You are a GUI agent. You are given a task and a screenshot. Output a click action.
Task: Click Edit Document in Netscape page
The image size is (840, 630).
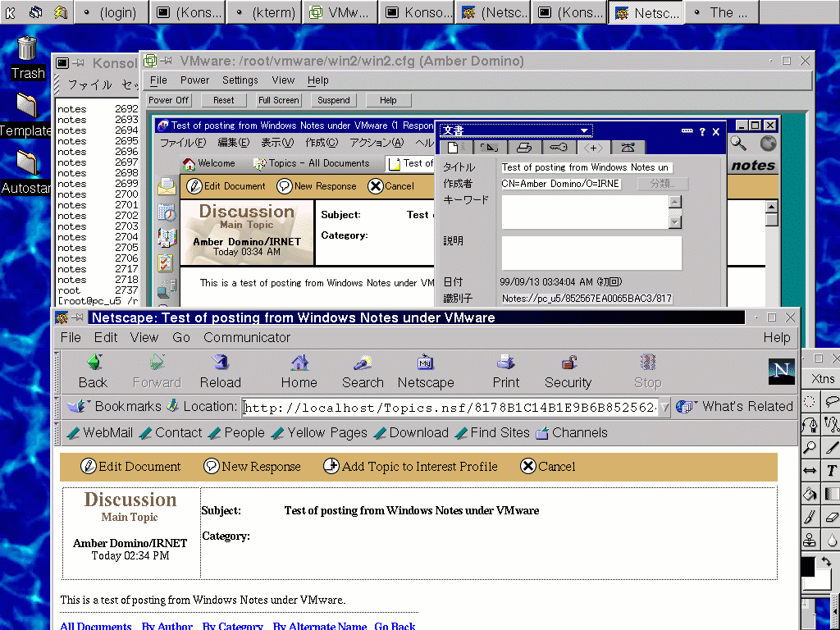(x=130, y=467)
